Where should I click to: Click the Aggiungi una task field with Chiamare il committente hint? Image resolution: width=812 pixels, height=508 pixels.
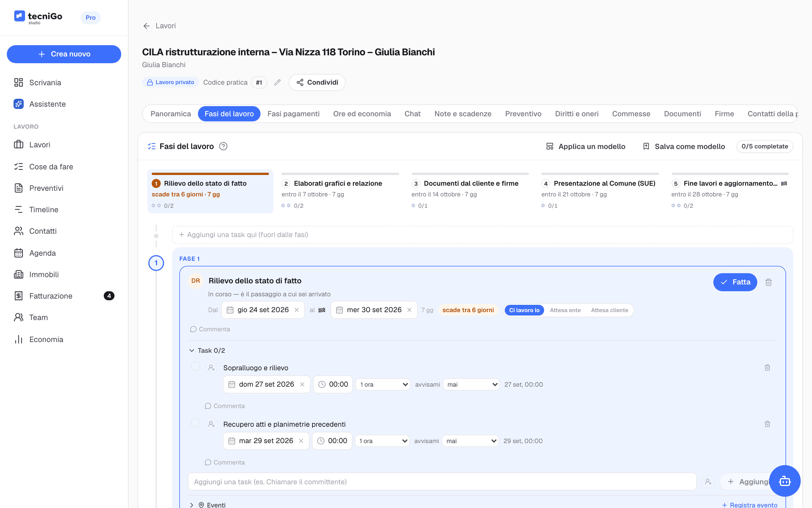[x=442, y=482]
